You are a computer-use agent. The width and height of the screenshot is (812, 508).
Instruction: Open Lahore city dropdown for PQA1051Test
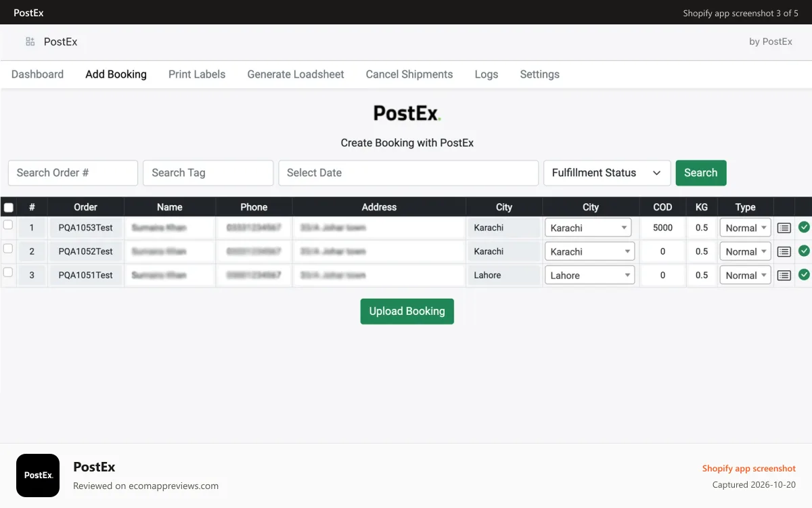click(589, 275)
